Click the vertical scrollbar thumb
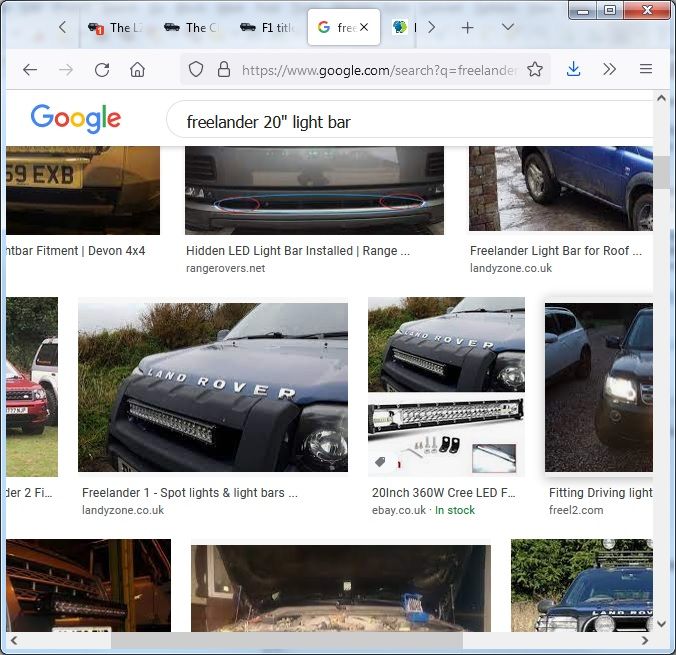 coord(661,172)
